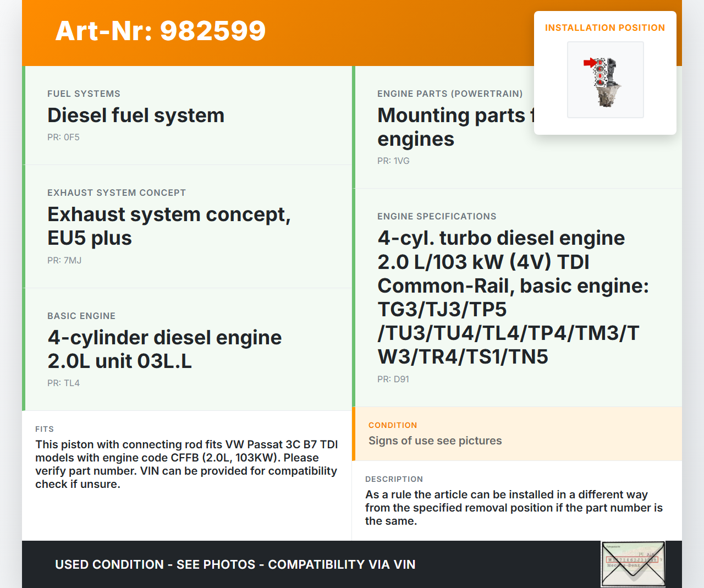Click the engine installation position image

pyautogui.click(x=606, y=80)
